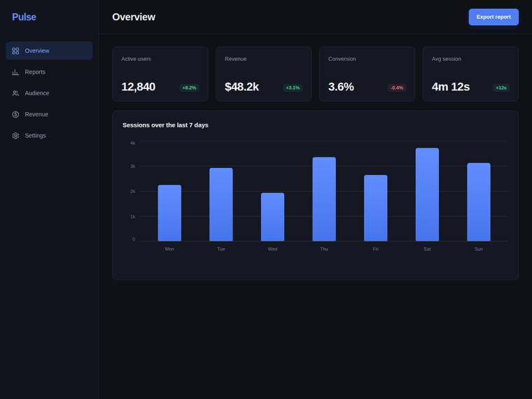Click the Fri axis label

376,249
